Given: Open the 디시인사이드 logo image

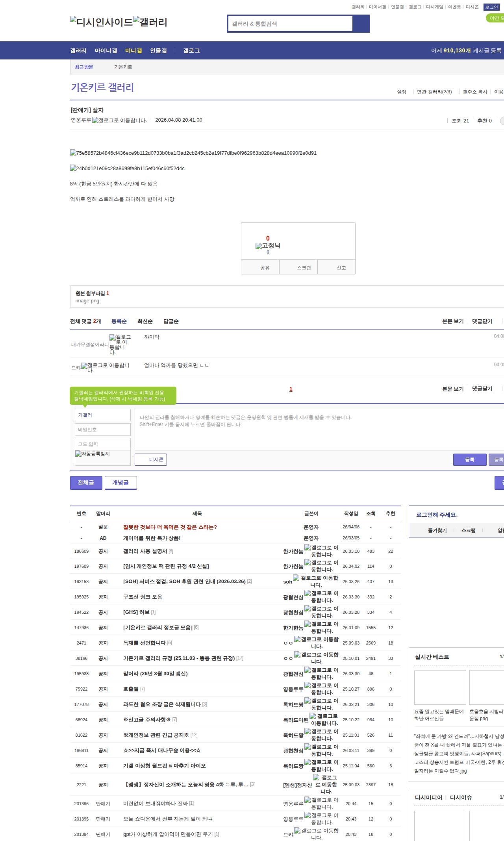Looking at the screenshot, I should click(x=101, y=22).
